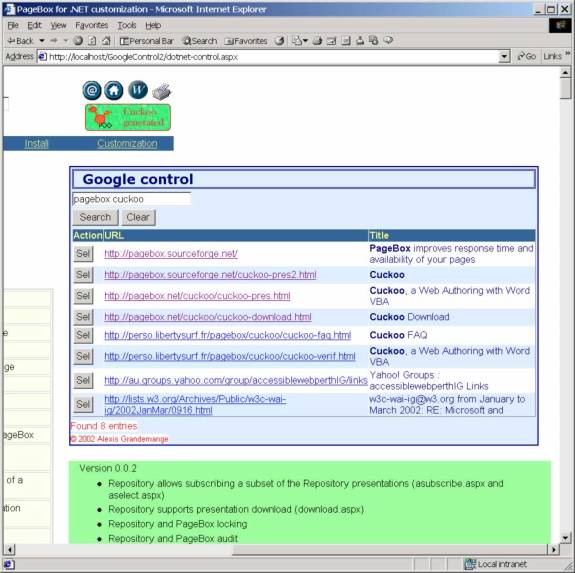
Task: Click Sel for pagebox.sourceforge.net/ row
Action: tap(83, 254)
